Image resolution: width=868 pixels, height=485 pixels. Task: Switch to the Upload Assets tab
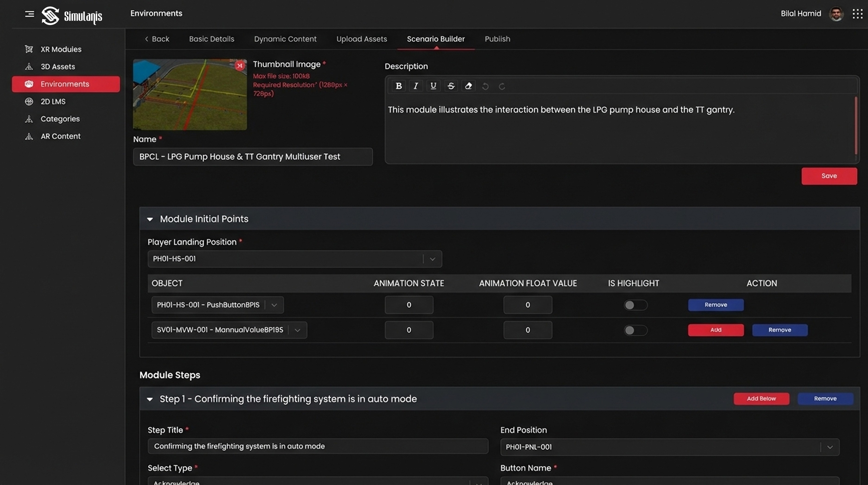(361, 39)
